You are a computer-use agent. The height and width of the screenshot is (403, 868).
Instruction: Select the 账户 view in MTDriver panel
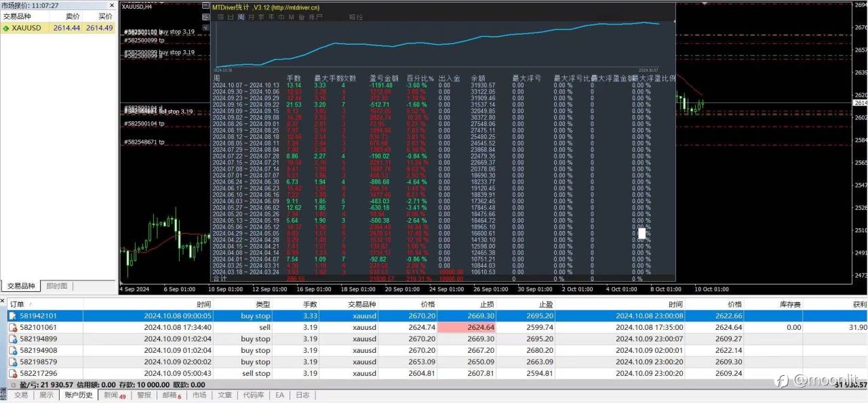[x=315, y=17]
